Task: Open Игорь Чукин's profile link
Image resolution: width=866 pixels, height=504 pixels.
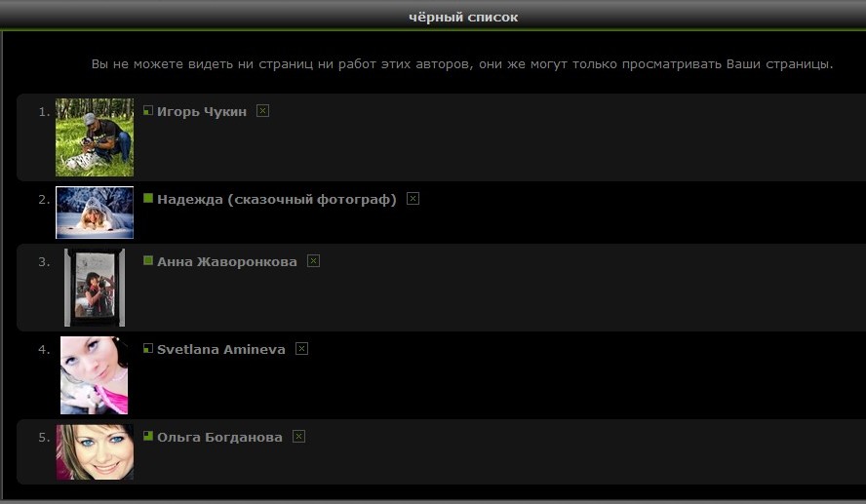Action: click(202, 112)
